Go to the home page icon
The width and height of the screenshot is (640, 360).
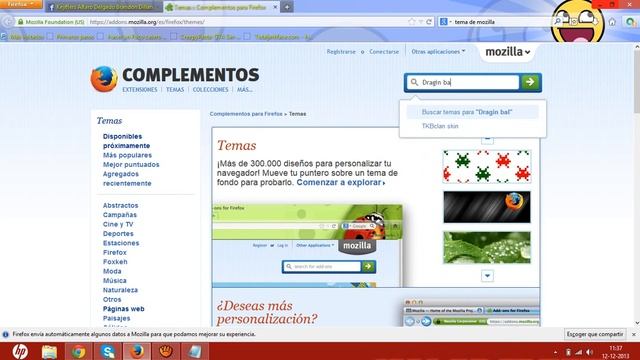pos(612,22)
